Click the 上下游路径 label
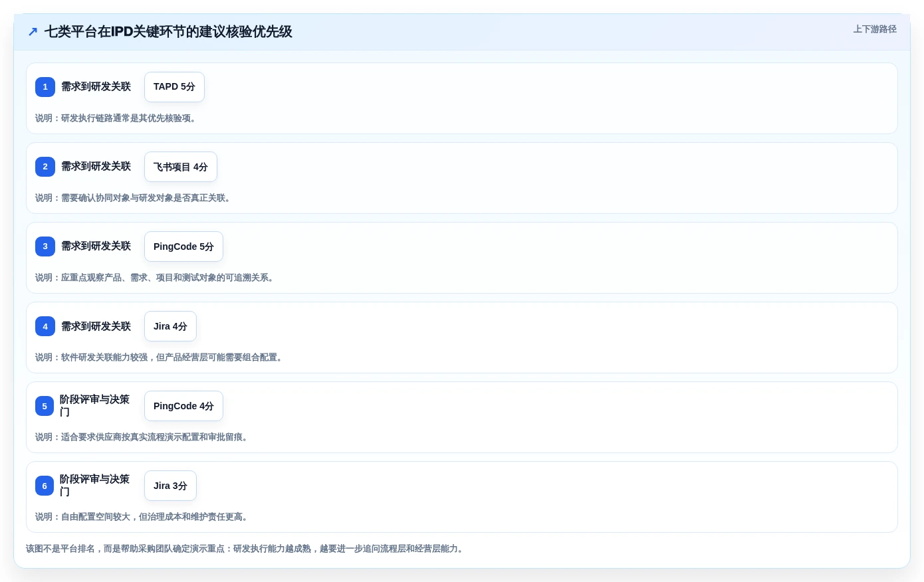The height and width of the screenshot is (582, 924). pyautogui.click(x=875, y=29)
